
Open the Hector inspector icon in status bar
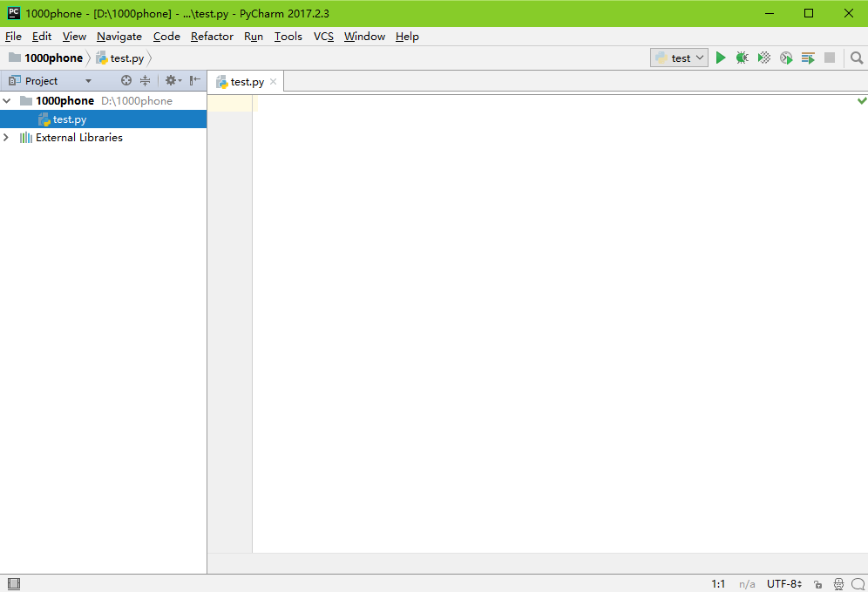[838, 584]
